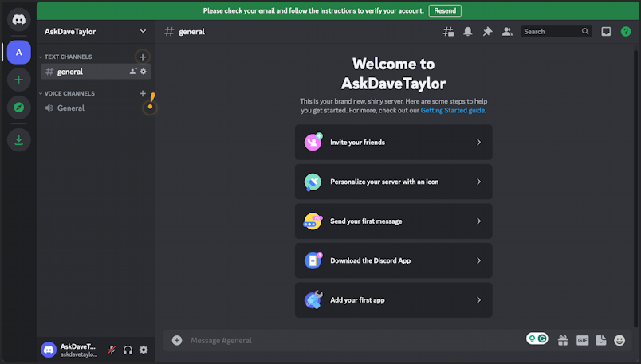
Task: Click the Message #general input box
Action: click(354, 340)
